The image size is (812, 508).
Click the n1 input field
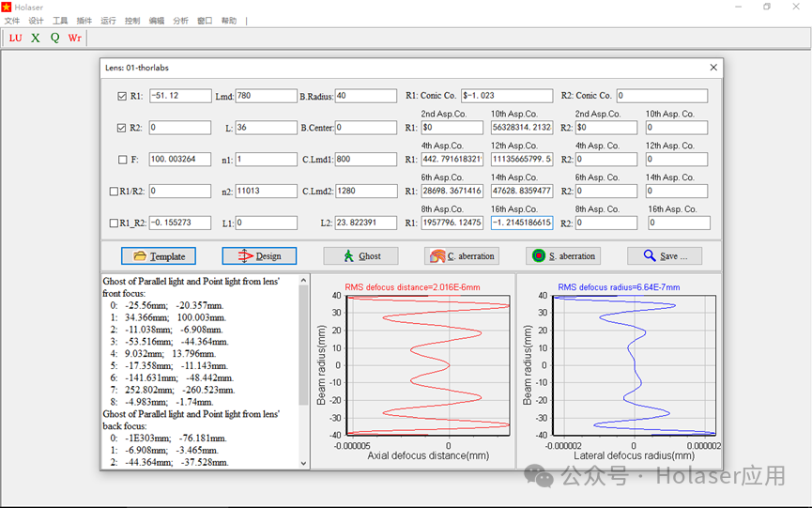267,160
